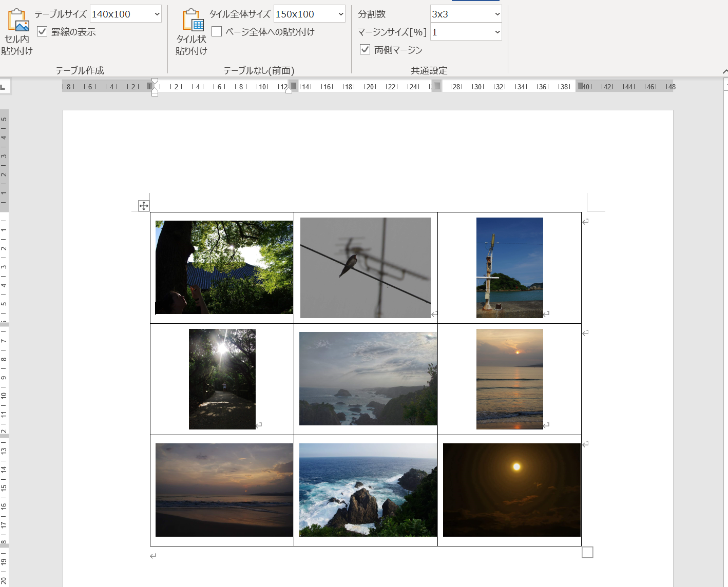
Task: Open the タイル全体サイズ 150x100 dropdown
Action: (340, 14)
